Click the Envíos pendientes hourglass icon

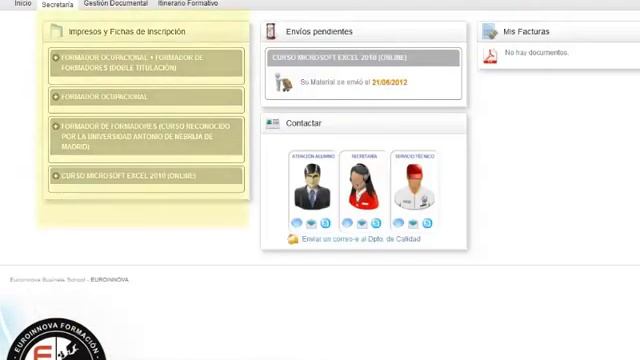271,31
